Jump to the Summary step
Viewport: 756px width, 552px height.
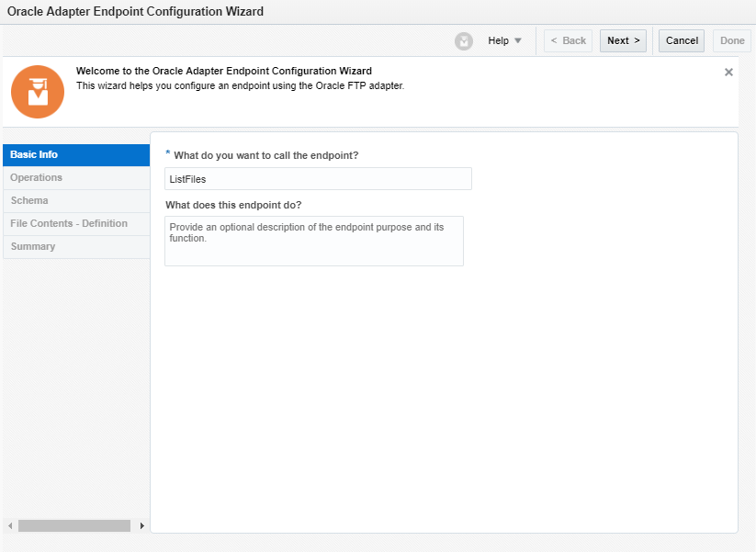[76, 247]
